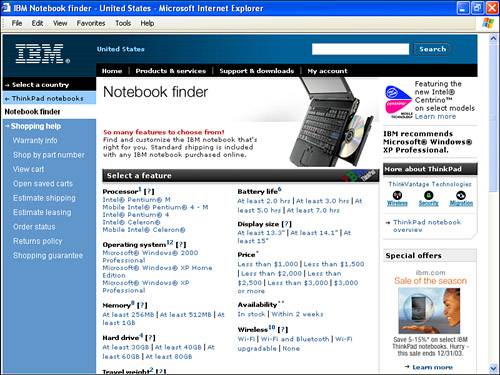Click Learn more about Intel Centrino
Viewport: 500px width, 375px height.
pos(435,116)
